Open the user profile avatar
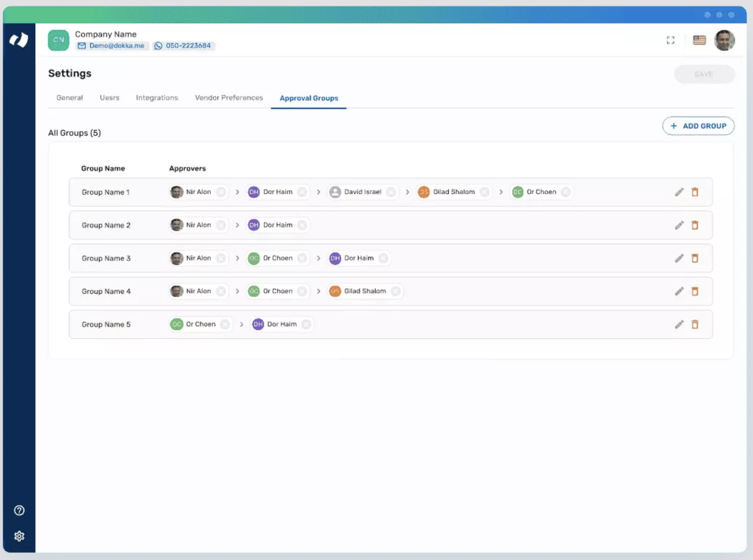This screenshot has height=560, width=753. [724, 40]
